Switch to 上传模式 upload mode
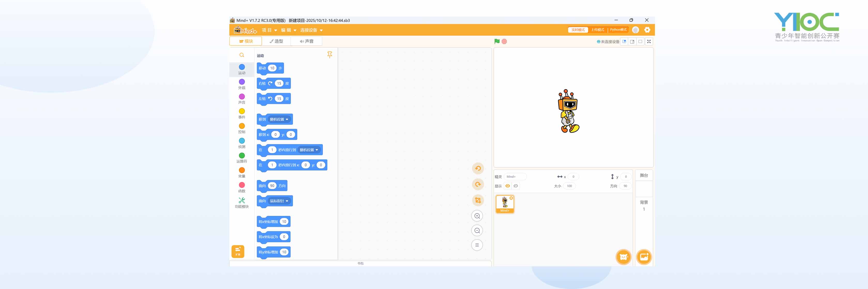 [x=598, y=30]
